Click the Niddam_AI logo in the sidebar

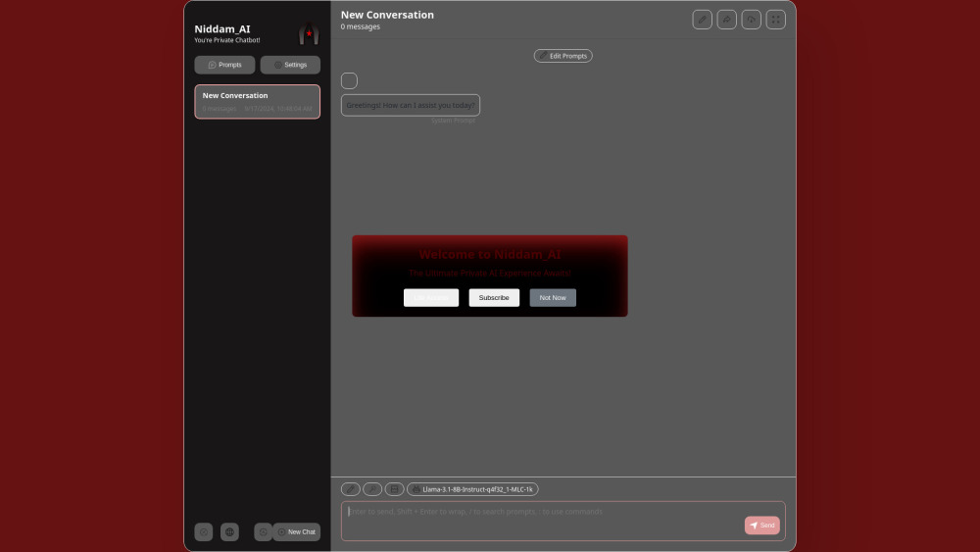[309, 34]
